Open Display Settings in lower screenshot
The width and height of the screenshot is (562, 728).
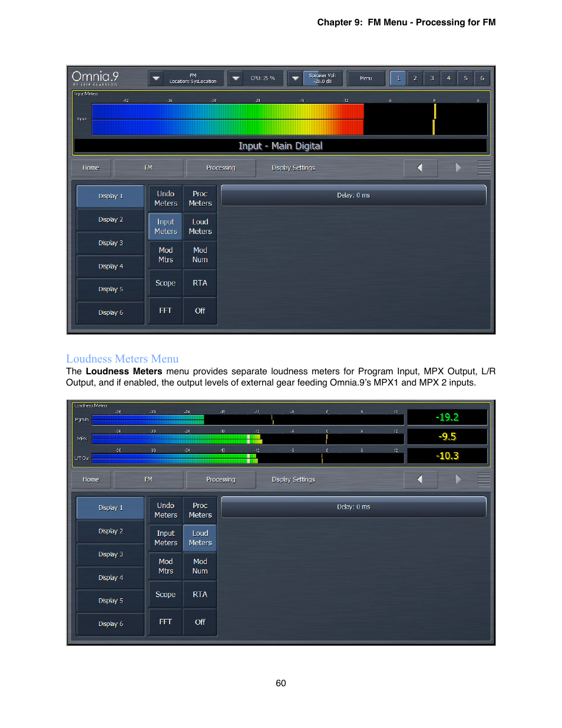coord(293,480)
